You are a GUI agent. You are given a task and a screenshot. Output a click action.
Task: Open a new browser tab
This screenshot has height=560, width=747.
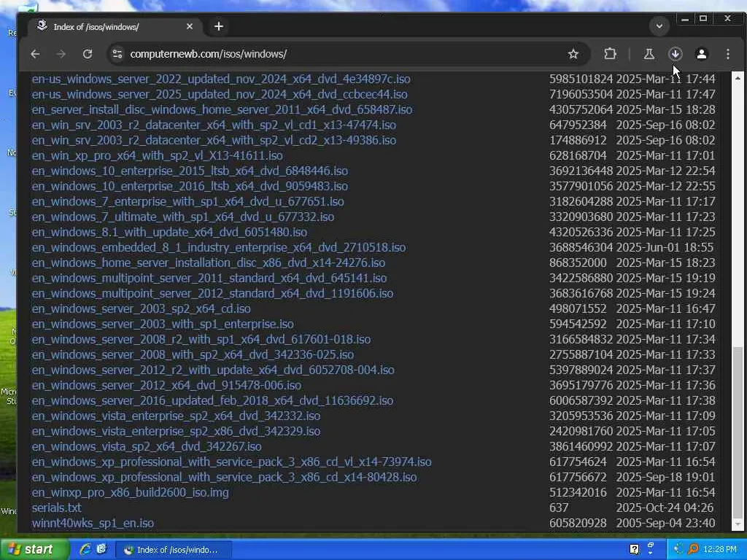click(219, 26)
